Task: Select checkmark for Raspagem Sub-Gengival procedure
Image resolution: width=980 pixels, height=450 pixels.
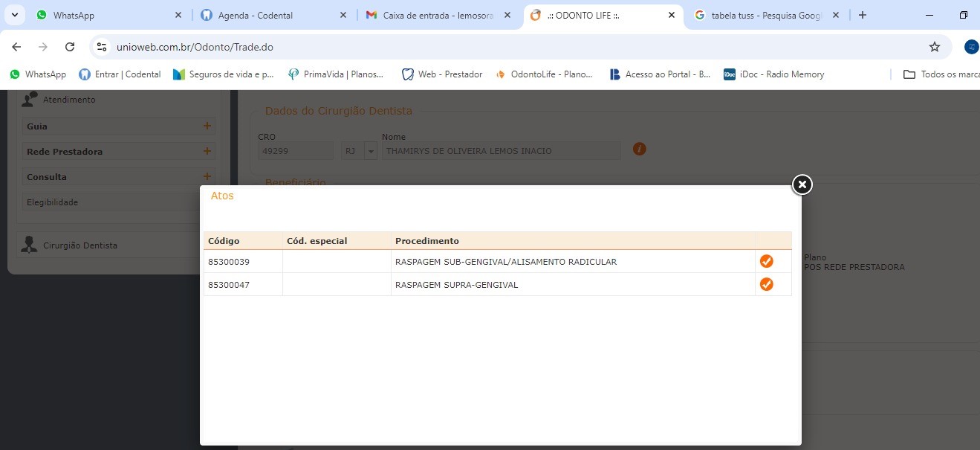Action: tap(766, 261)
